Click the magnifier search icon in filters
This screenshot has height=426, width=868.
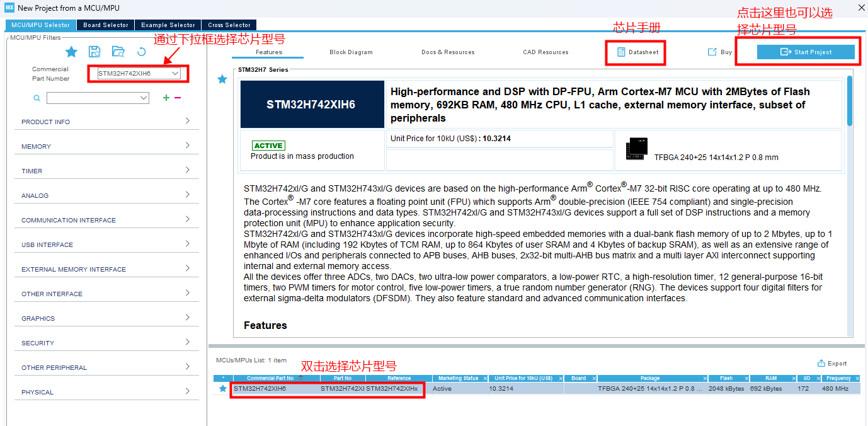tap(37, 98)
